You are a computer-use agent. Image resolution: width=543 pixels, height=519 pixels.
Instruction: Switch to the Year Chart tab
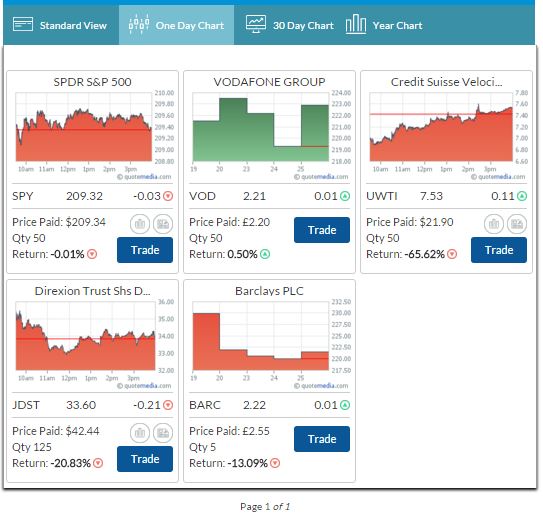[x=384, y=25]
